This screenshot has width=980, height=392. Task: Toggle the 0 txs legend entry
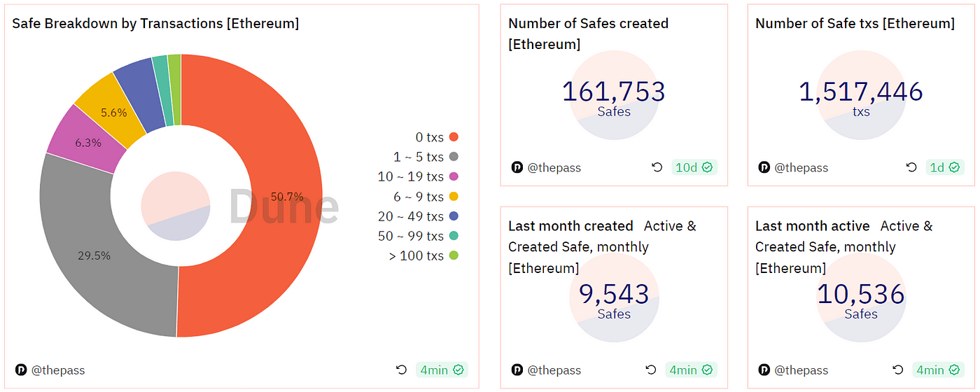[437, 137]
